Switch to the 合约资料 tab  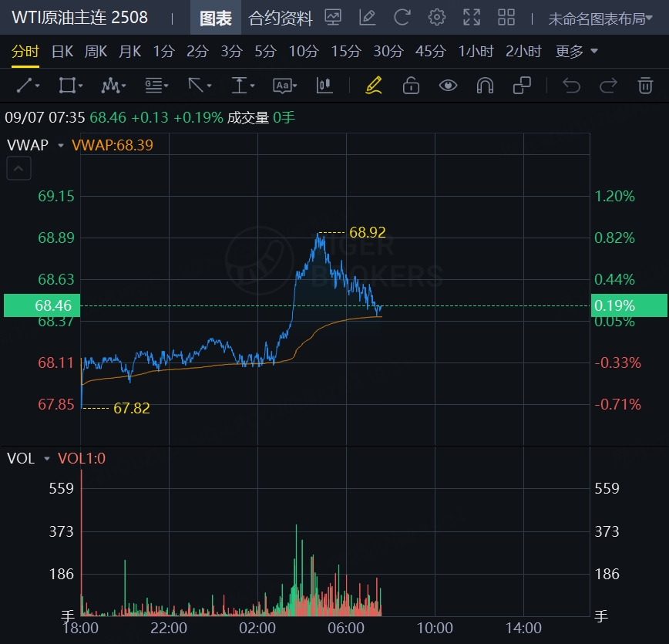(x=281, y=19)
